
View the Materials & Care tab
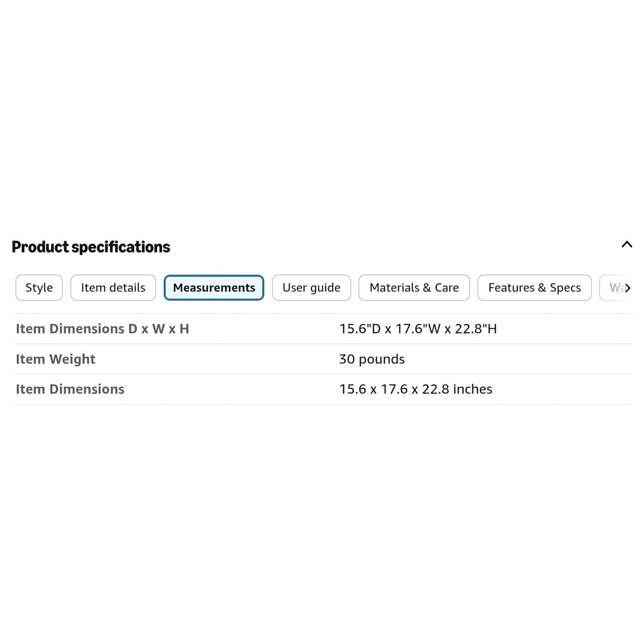414,288
